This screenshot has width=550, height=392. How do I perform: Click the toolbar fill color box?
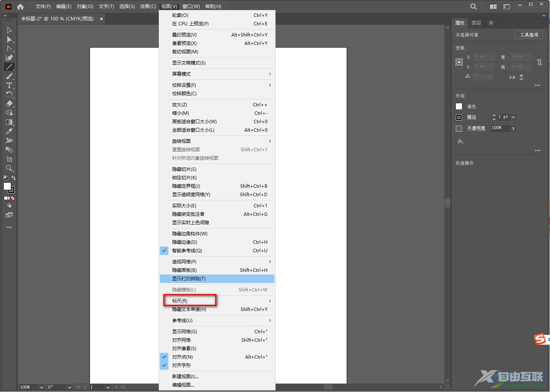(x=7, y=186)
